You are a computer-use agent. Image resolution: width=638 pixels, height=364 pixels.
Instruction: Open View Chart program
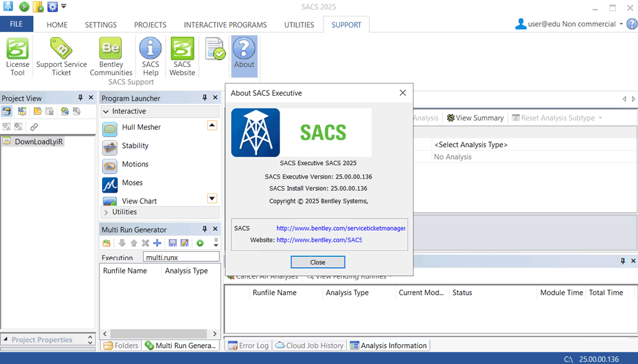tap(139, 201)
